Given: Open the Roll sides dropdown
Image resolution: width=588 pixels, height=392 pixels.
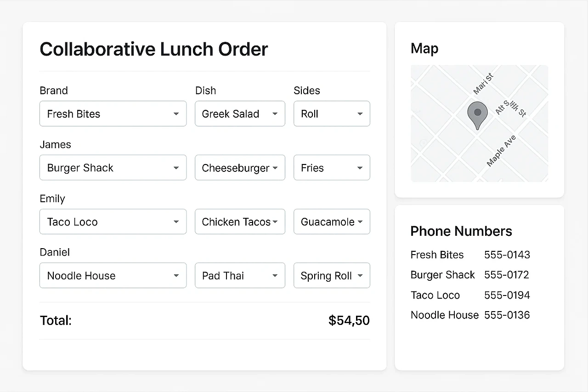Looking at the screenshot, I should click(x=332, y=114).
